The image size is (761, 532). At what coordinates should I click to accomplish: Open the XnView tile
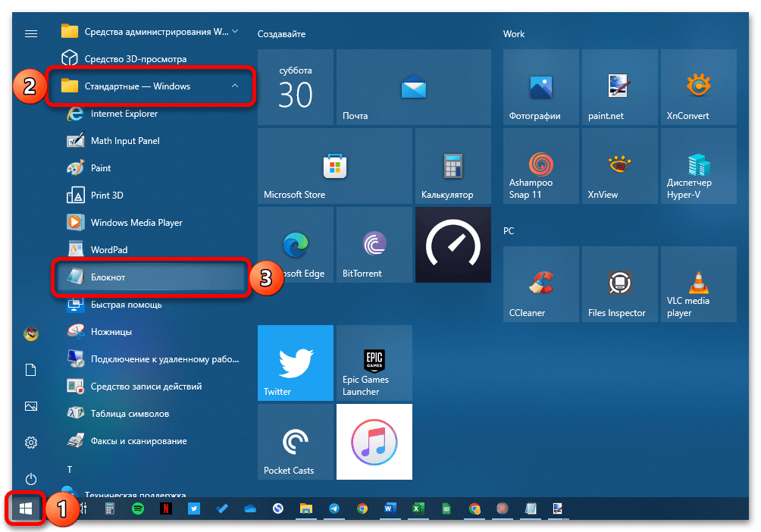[x=619, y=166]
